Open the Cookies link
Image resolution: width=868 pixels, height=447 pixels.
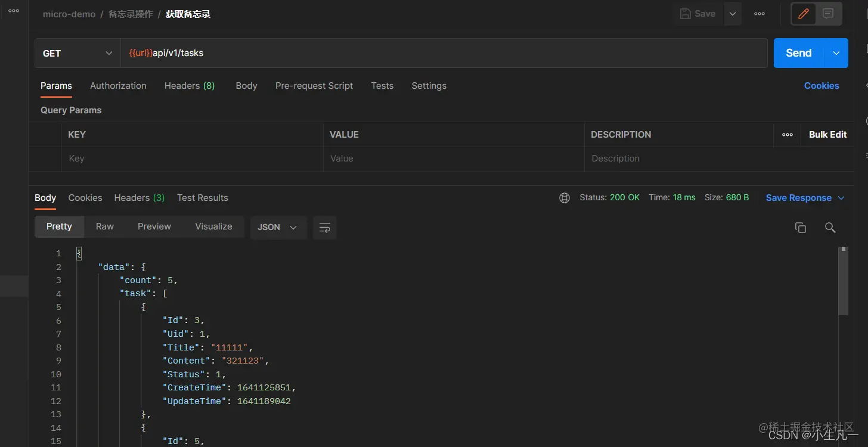coord(821,86)
